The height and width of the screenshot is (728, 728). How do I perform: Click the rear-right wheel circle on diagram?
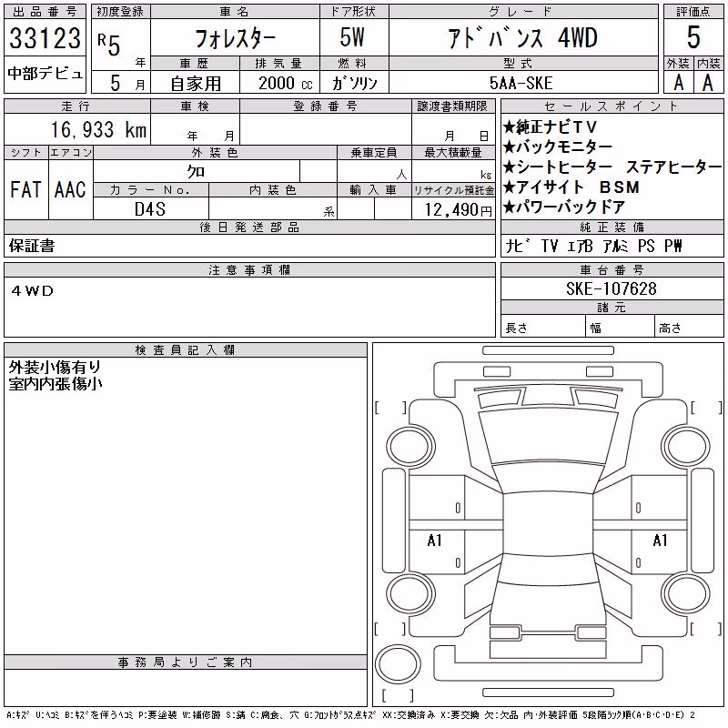pyautogui.click(x=685, y=593)
